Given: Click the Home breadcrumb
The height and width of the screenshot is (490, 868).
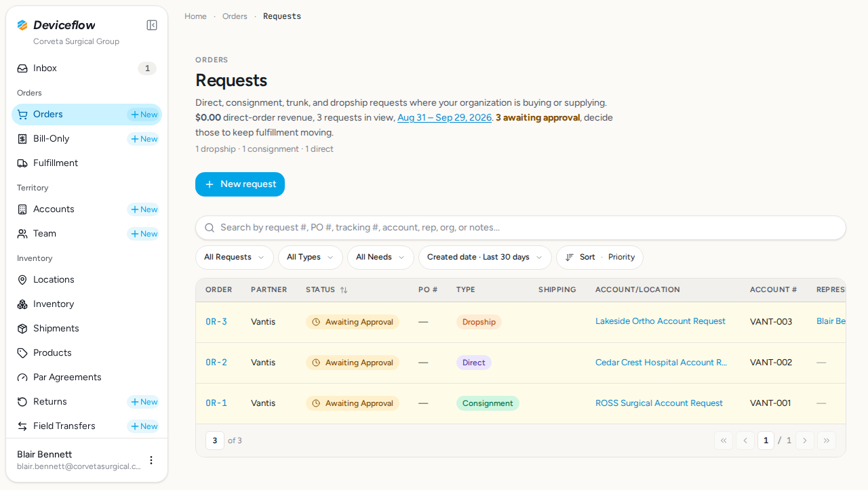Looking at the screenshot, I should point(195,16).
